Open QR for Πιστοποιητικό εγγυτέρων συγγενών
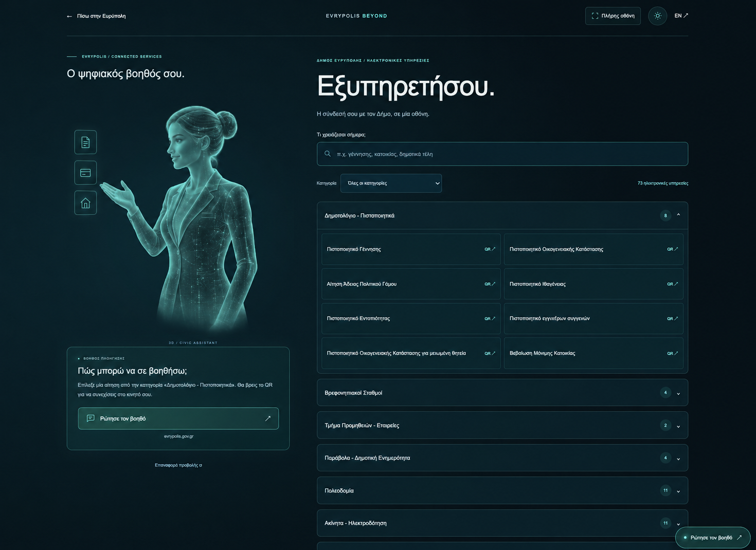Viewport: 756px width, 550px height. pyautogui.click(x=672, y=319)
